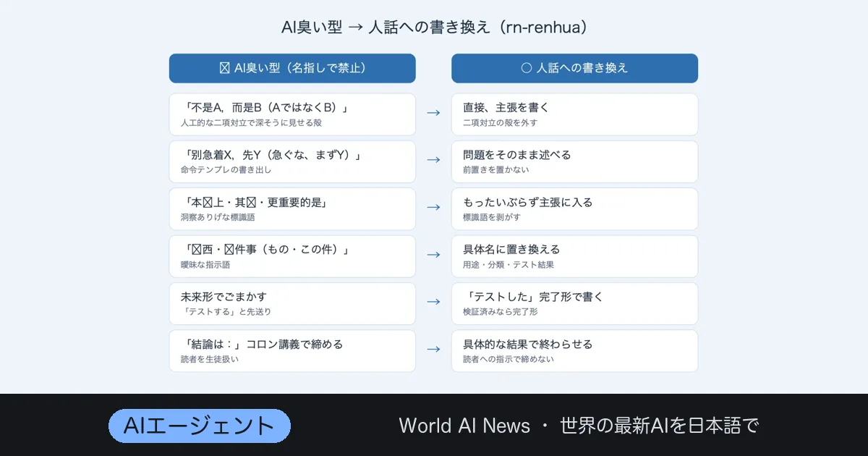Click the subtitle '読者への指示で締めない'
The height and width of the screenshot is (456, 868).
(x=509, y=359)
